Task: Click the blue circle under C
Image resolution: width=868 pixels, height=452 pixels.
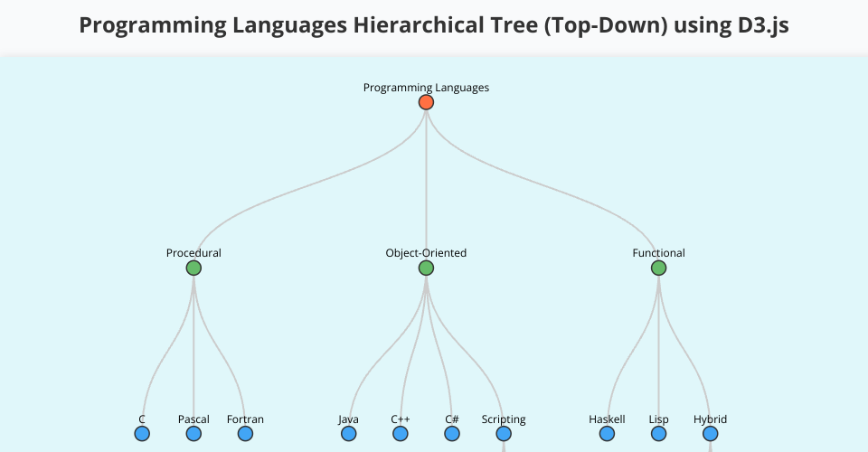Action: pos(142,434)
